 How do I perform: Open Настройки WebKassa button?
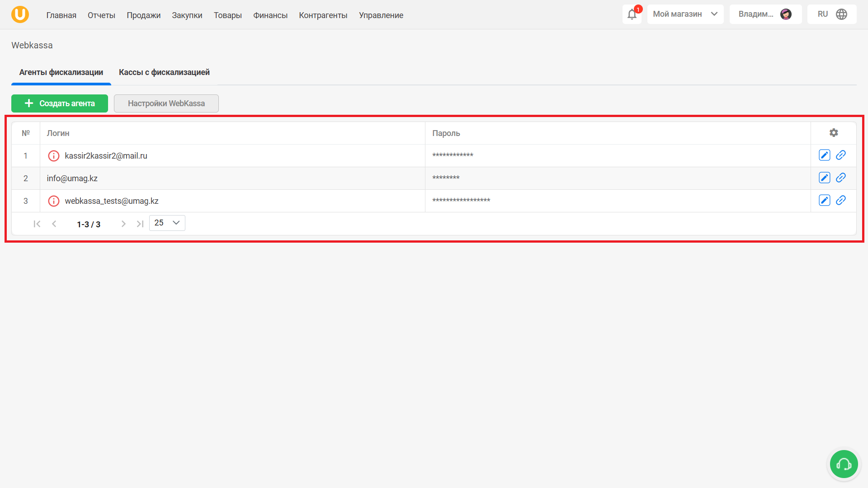pos(166,103)
